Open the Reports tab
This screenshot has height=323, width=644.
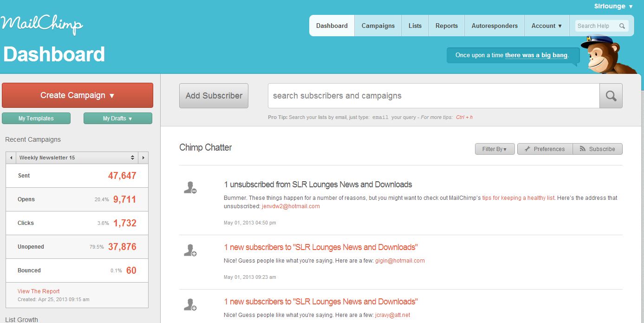coord(447,26)
